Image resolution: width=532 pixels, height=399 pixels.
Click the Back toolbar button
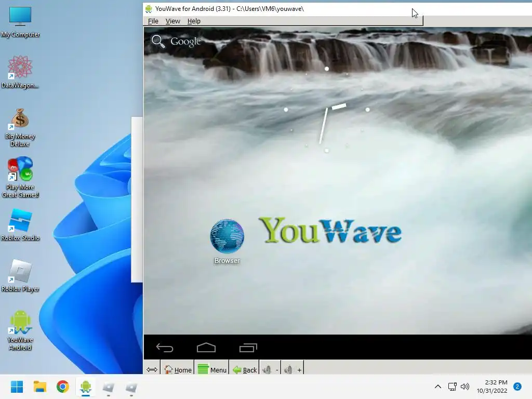tap(244, 369)
